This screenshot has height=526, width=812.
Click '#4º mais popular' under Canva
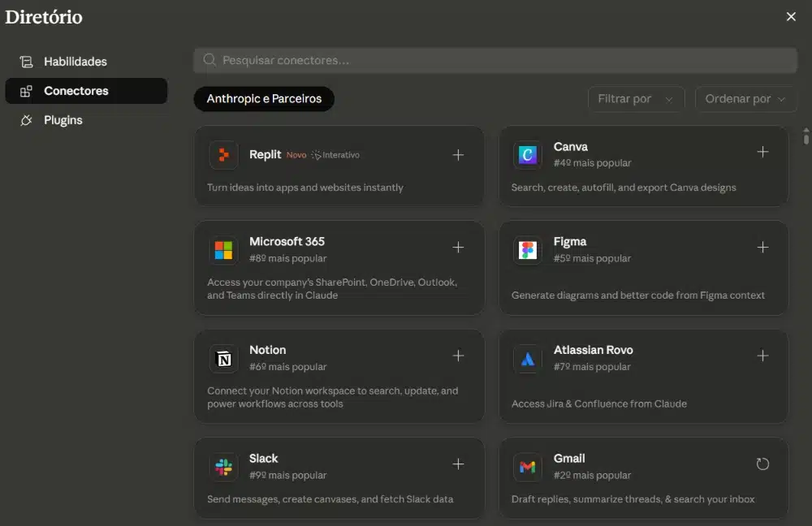[593, 163]
